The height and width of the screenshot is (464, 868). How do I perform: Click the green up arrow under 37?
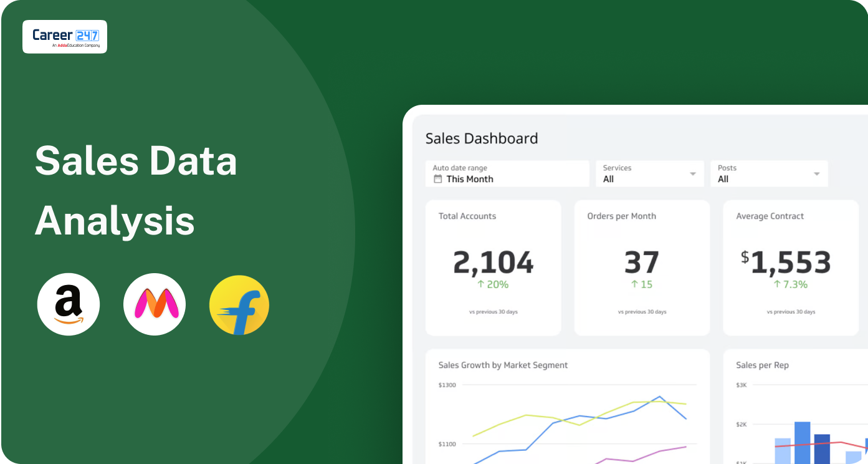pyautogui.click(x=634, y=284)
